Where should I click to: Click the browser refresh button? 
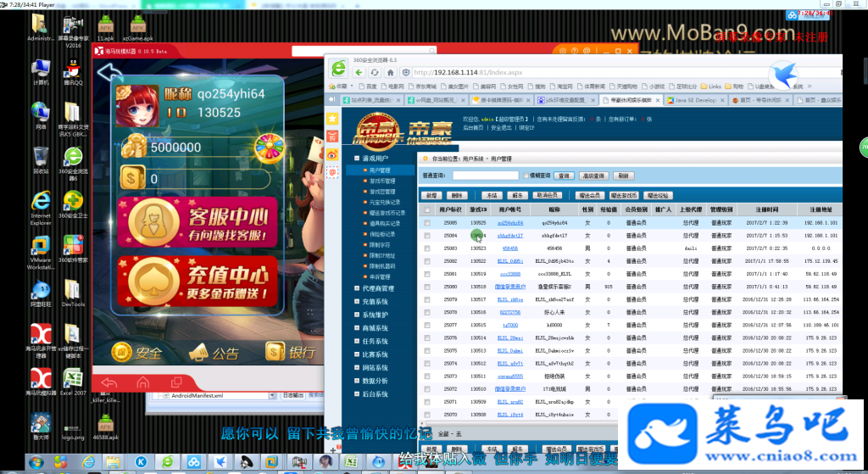(x=375, y=73)
